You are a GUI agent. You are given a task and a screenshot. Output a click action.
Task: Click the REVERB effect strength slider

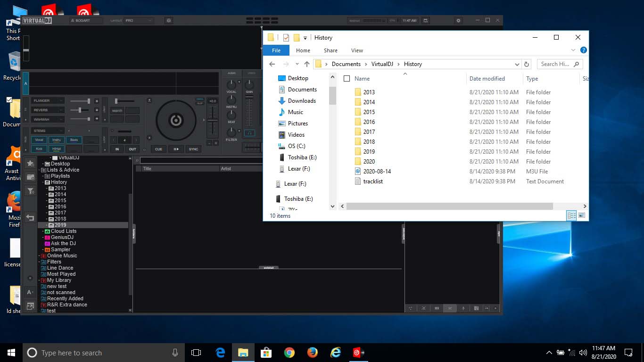pyautogui.click(x=80, y=110)
